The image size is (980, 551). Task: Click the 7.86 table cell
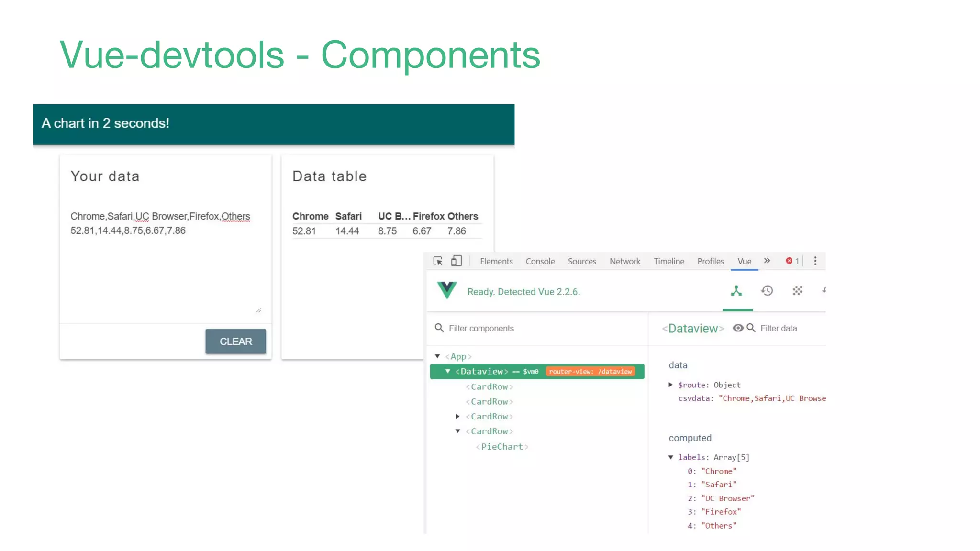[x=457, y=231]
